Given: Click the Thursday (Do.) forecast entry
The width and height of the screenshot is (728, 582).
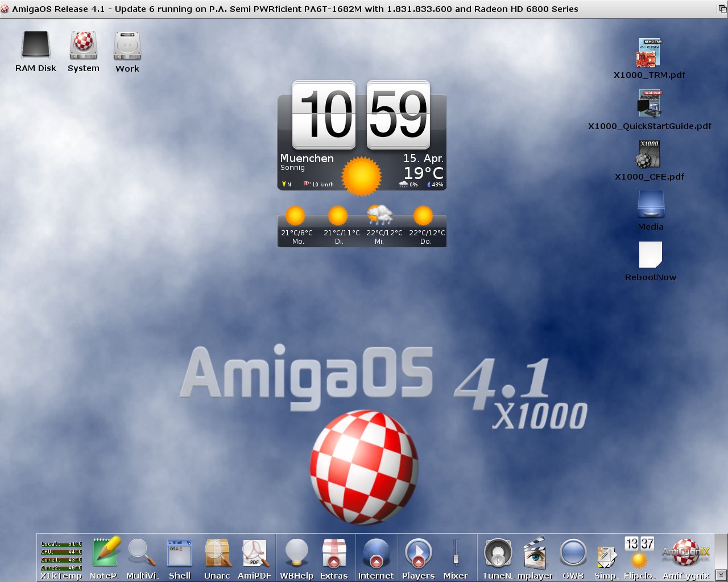Looking at the screenshot, I should click(427, 226).
